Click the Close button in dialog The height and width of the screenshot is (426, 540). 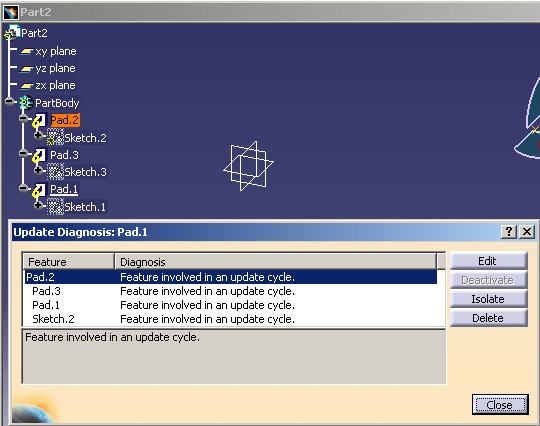[x=500, y=405]
